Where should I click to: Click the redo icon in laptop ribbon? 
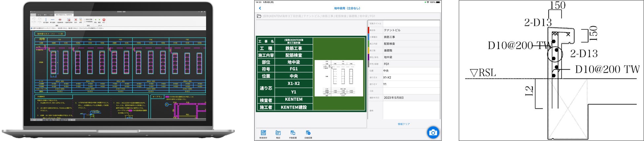pyautogui.click(x=40, y=19)
